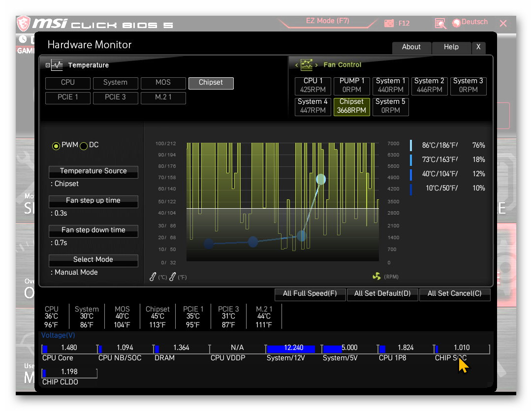Click the Temperature graph icon
Screen dimensions: 532x411
tap(57, 65)
